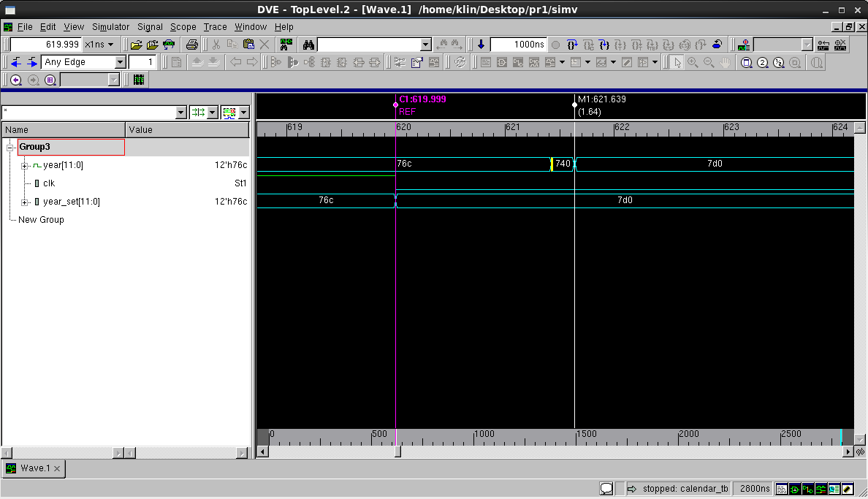The height and width of the screenshot is (499, 868).
Task: Click the 1000ns simulation time field
Action: click(518, 45)
